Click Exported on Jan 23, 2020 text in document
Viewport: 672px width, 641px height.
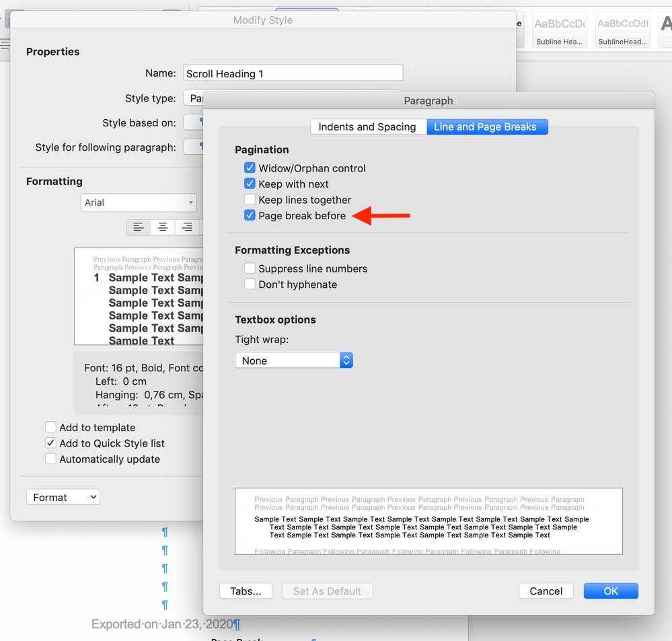pos(162,624)
